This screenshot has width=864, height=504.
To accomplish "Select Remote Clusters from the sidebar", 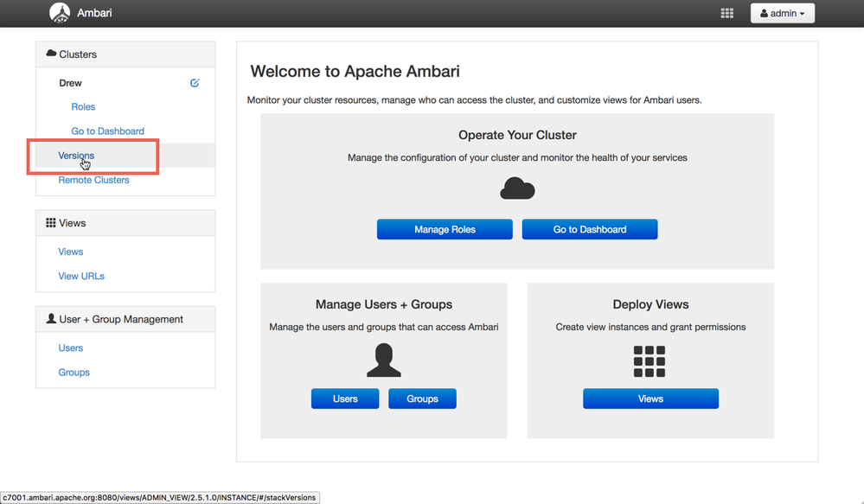I will click(x=93, y=179).
